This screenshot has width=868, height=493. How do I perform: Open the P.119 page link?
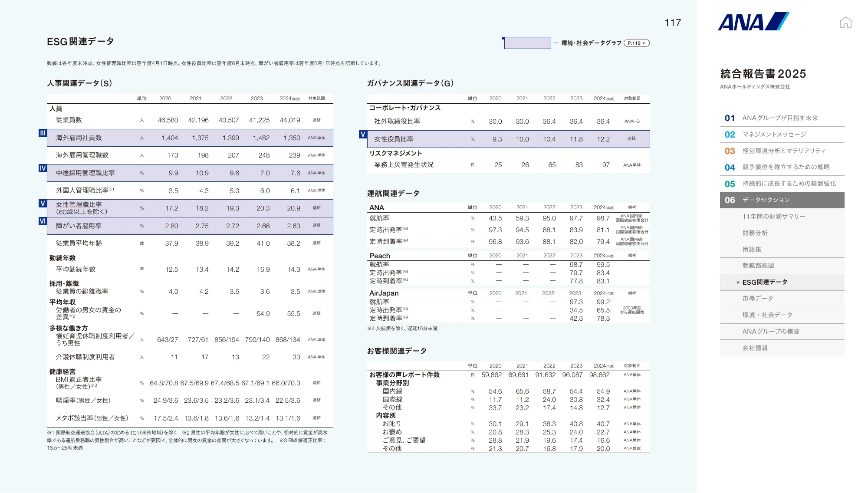[x=636, y=43]
